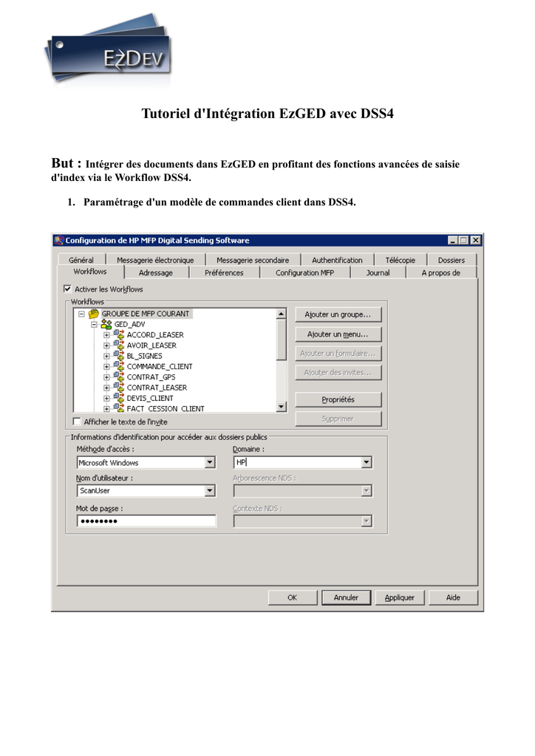Screen dimensions: 535x756
Task: Click the AVOIR_LEASER workflow icon
Action: click(x=119, y=346)
